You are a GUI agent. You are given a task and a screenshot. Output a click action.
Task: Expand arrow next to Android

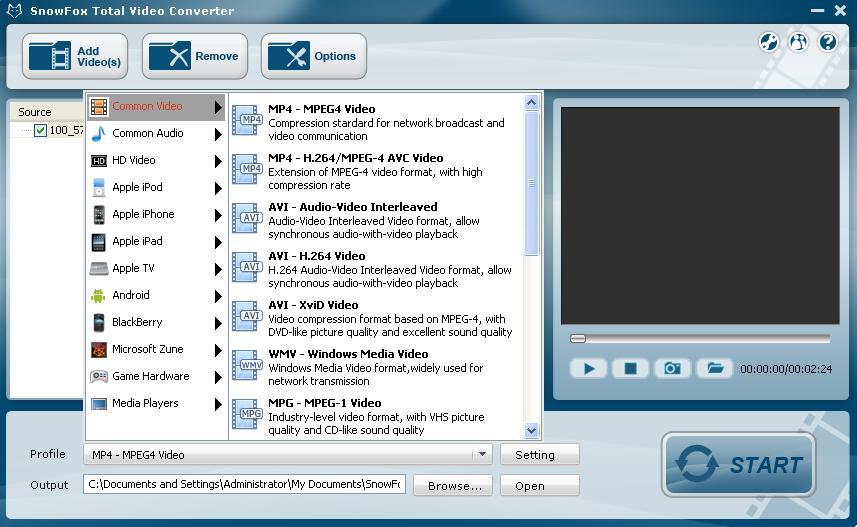218,296
